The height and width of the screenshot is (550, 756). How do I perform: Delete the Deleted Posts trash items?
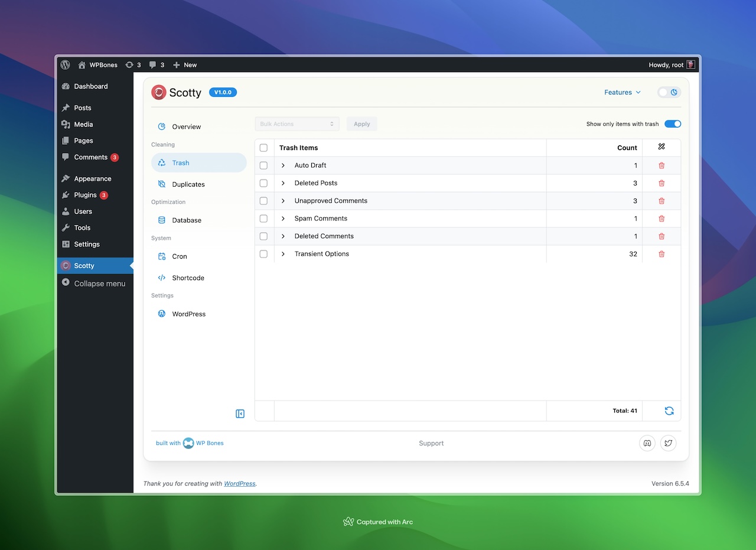pos(661,183)
